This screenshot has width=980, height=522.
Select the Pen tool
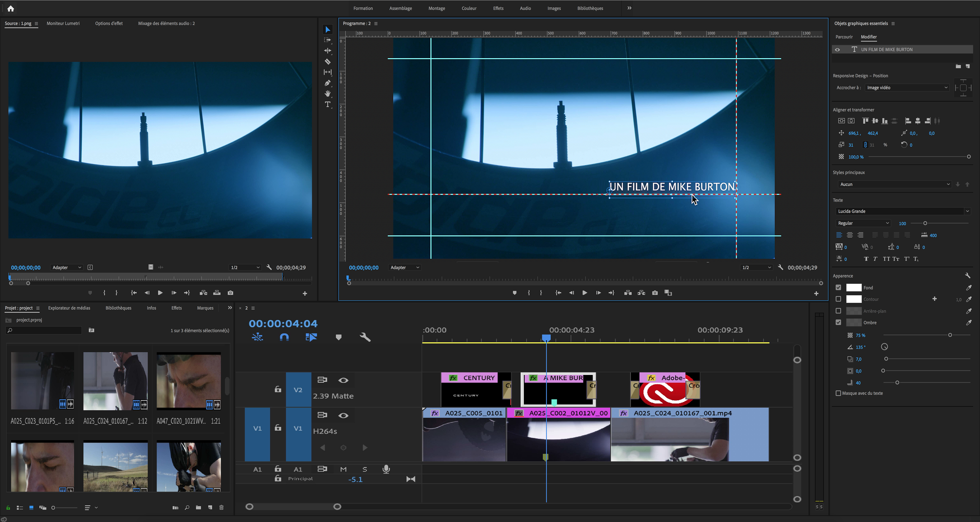[328, 83]
